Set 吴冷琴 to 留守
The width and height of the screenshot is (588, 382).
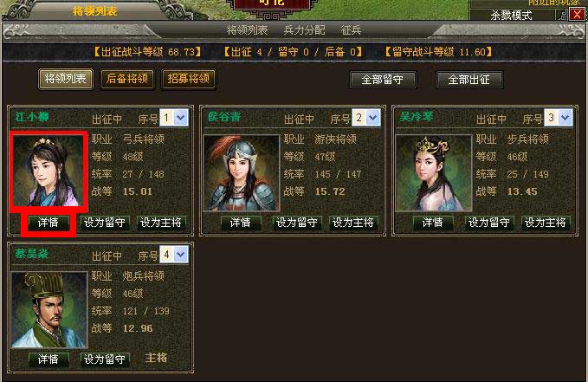pyautogui.click(x=489, y=223)
